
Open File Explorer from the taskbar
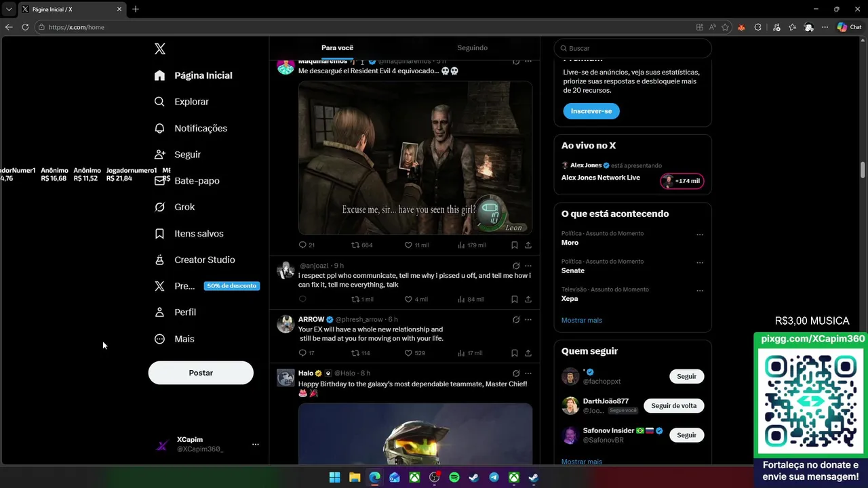click(x=355, y=478)
